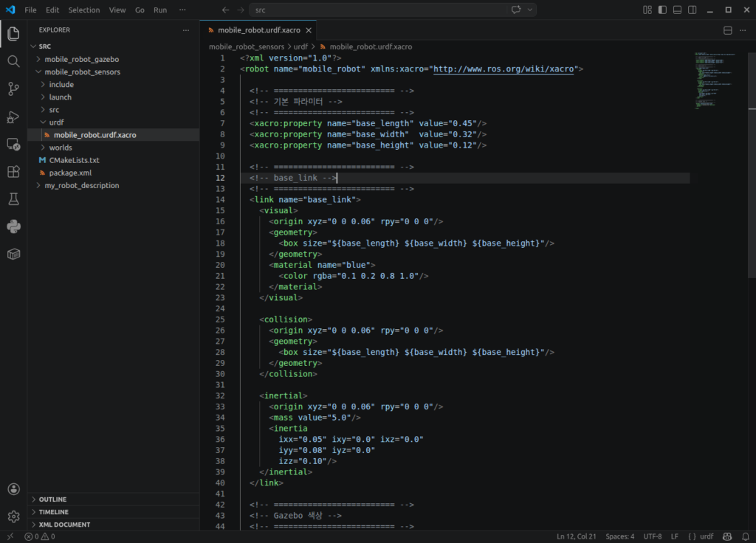Go back with the left arrow
The width and height of the screenshot is (756, 543).
click(x=225, y=10)
